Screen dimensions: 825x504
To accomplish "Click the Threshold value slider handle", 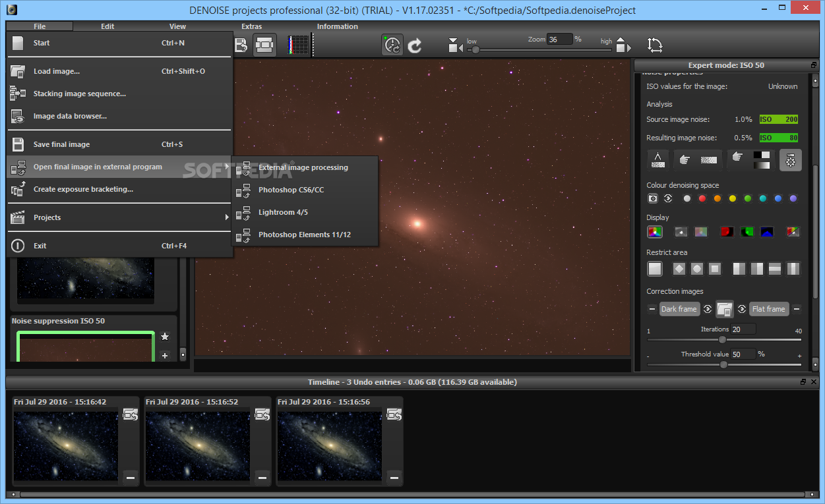I will (x=723, y=364).
